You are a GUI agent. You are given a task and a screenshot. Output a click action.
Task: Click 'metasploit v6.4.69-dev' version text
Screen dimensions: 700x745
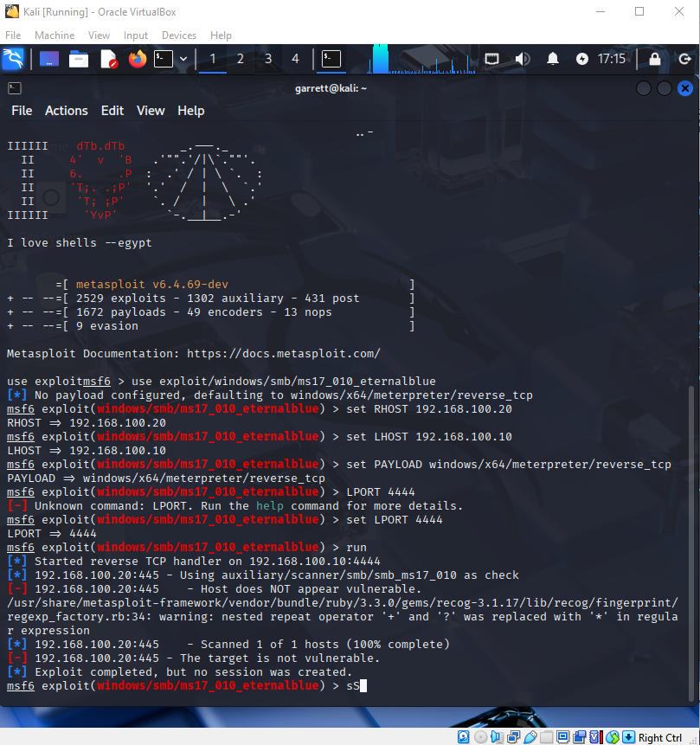(x=152, y=284)
